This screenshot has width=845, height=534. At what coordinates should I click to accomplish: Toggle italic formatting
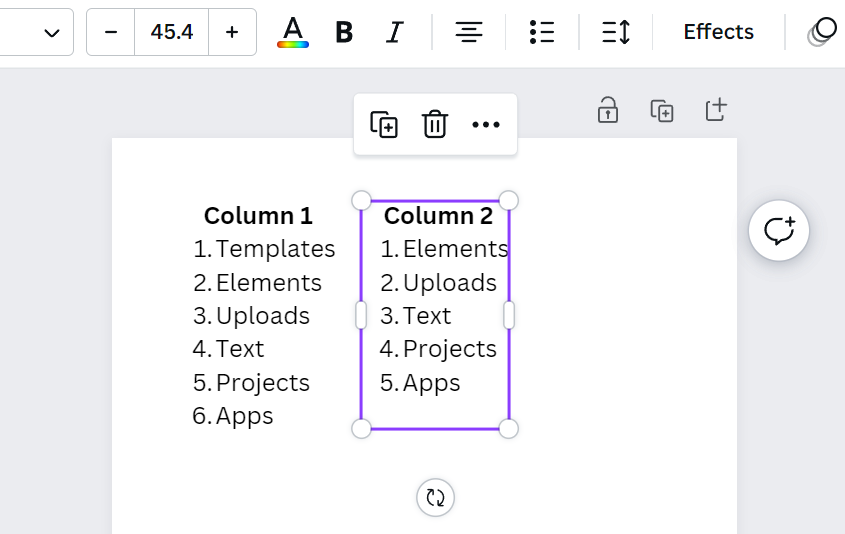395,32
